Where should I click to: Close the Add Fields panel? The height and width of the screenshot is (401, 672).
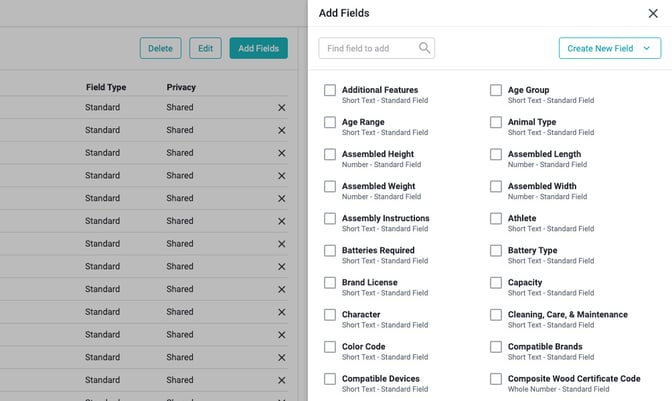point(653,13)
